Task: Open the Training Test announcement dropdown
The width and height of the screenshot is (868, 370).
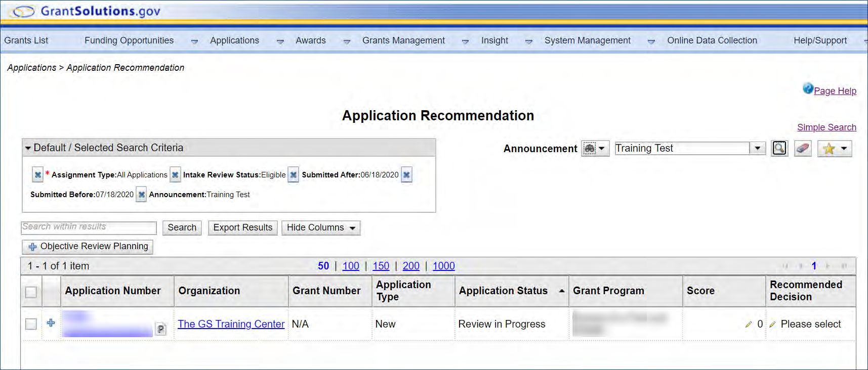Action: (757, 148)
